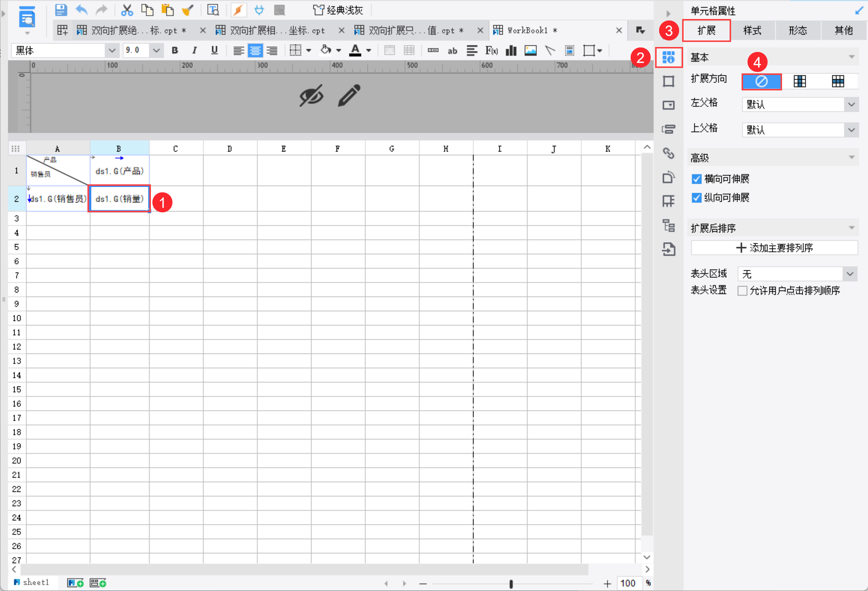Click the copy icon
Viewport: 868px width, 591px height.
147,10
